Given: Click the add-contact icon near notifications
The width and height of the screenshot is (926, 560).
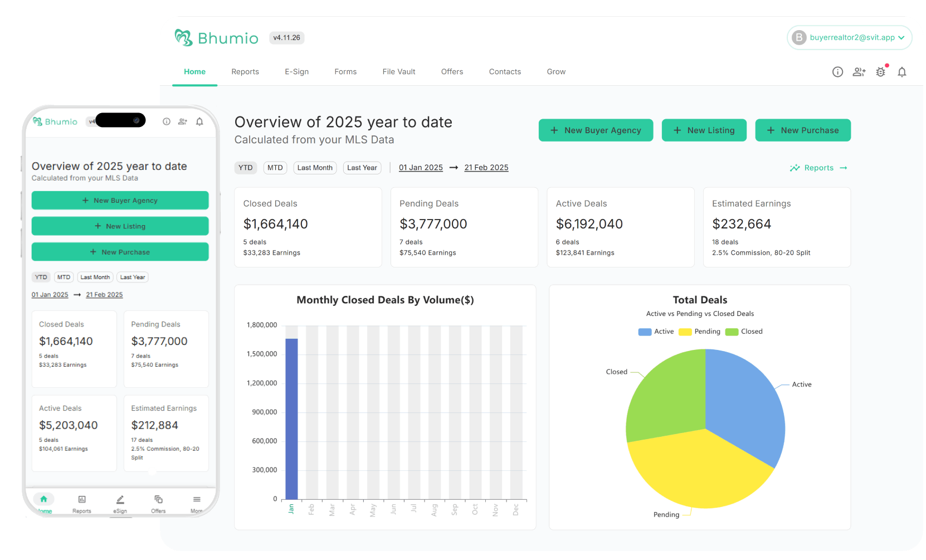Looking at the screenshot, I should [859, 72].
